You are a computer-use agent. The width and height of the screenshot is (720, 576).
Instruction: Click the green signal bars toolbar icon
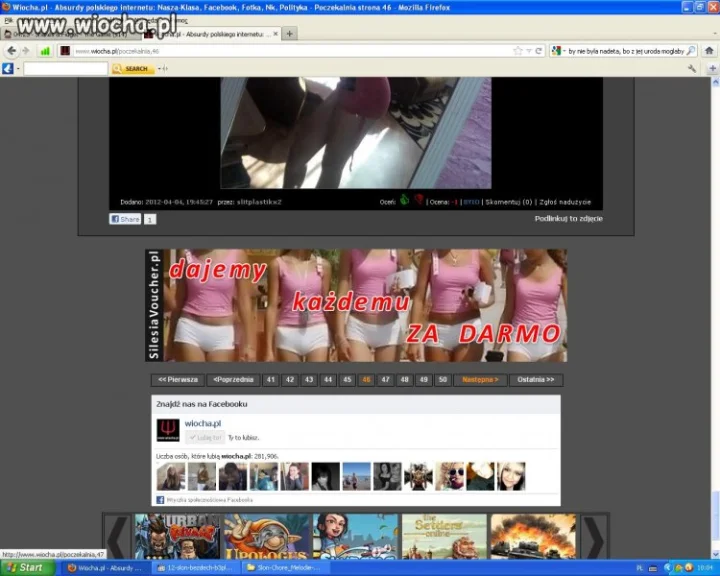tap(45, 51)
